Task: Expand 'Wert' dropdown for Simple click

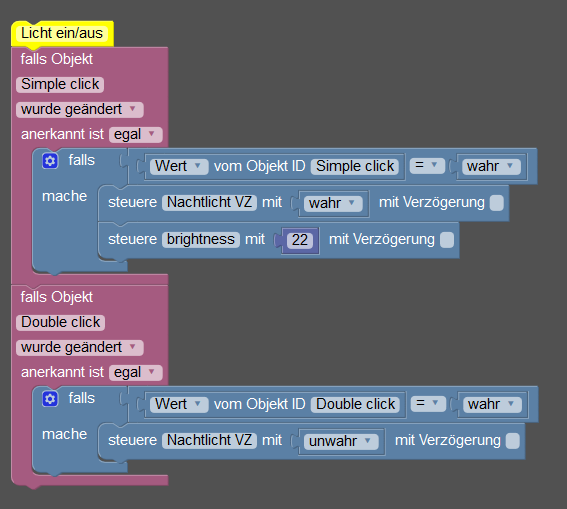Action: point(179,167)
